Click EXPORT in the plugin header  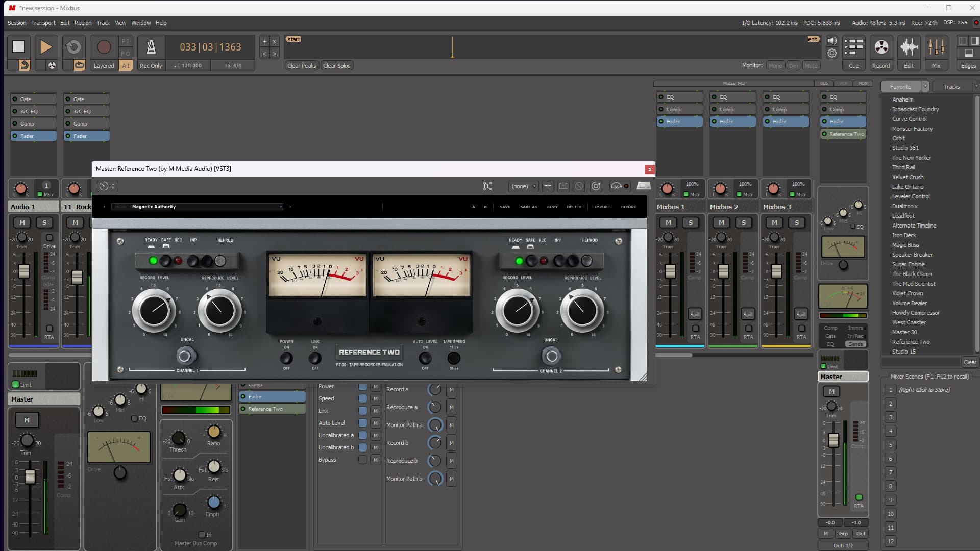coord(628,207)
